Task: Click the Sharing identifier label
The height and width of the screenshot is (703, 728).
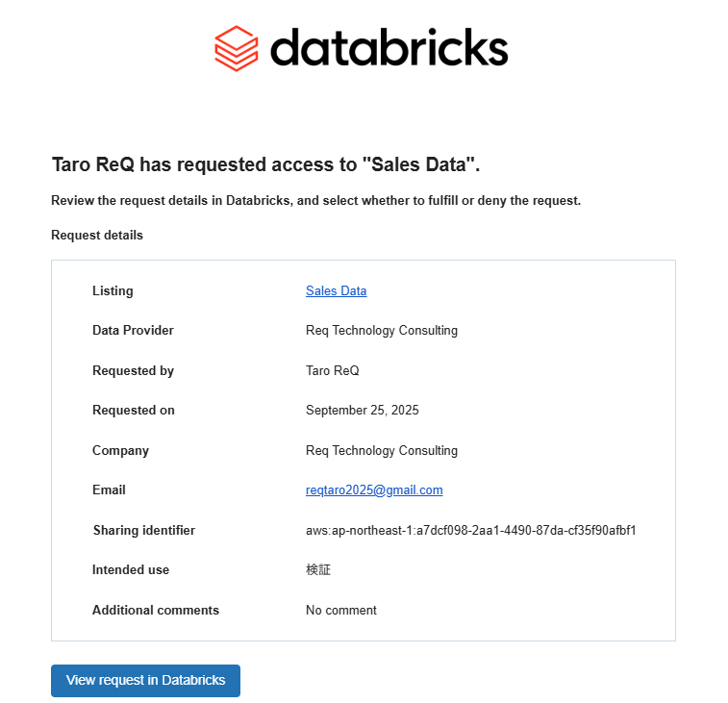Action: coord(143,530)
